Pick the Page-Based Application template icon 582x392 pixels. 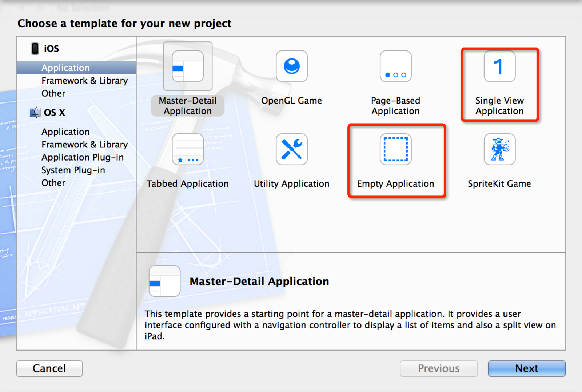pos(396,66)
